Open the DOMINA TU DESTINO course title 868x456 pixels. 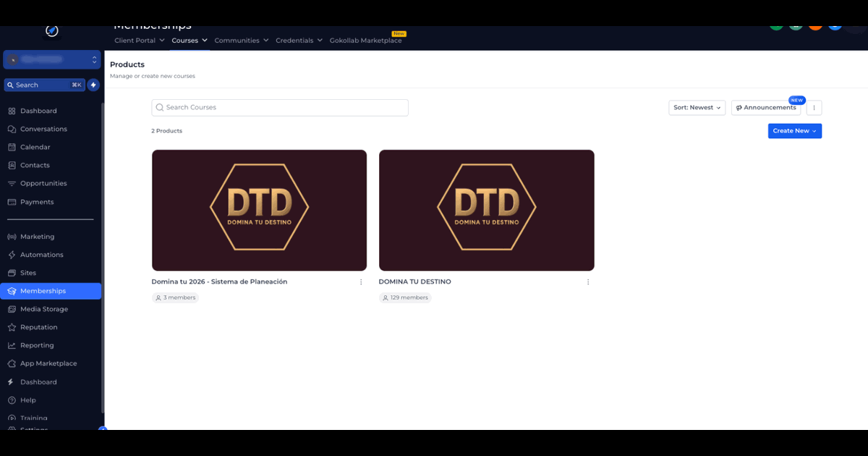pos(415,282)
